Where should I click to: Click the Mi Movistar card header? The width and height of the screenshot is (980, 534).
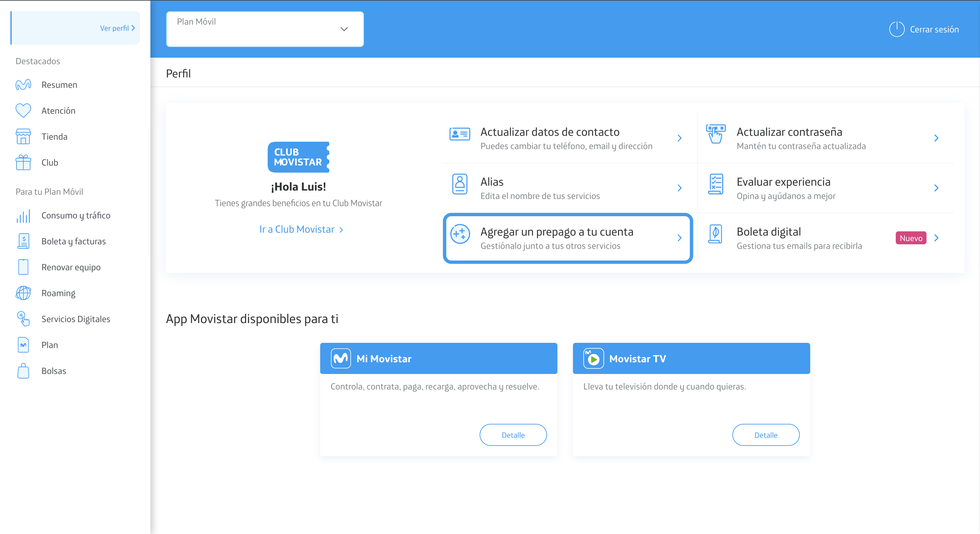[439, 358]
